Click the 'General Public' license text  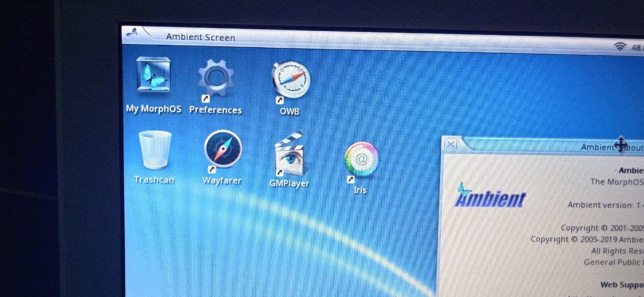click(x=613, y=262)
